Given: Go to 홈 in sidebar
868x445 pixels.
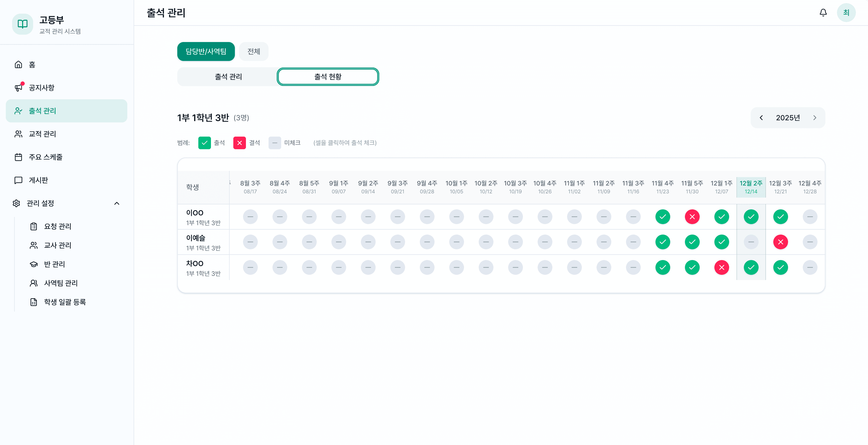Looking at the screenshot, I should pos(32,64).
